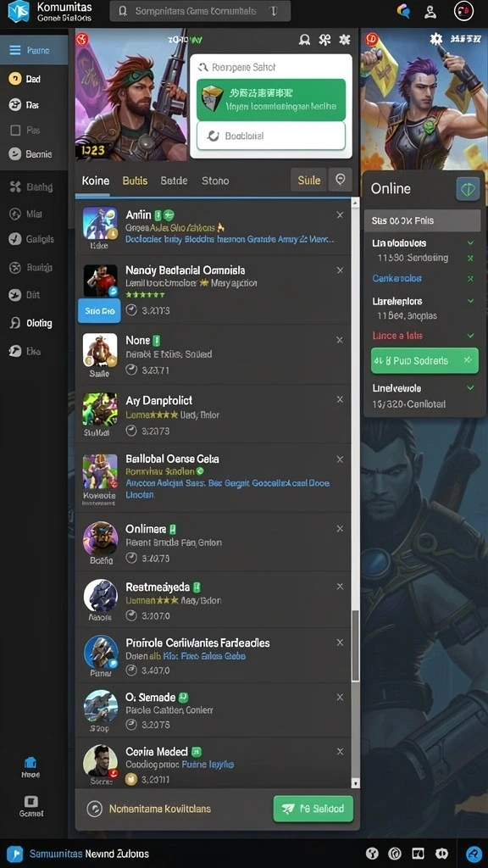Dismiss the None list row

[340, 340]
